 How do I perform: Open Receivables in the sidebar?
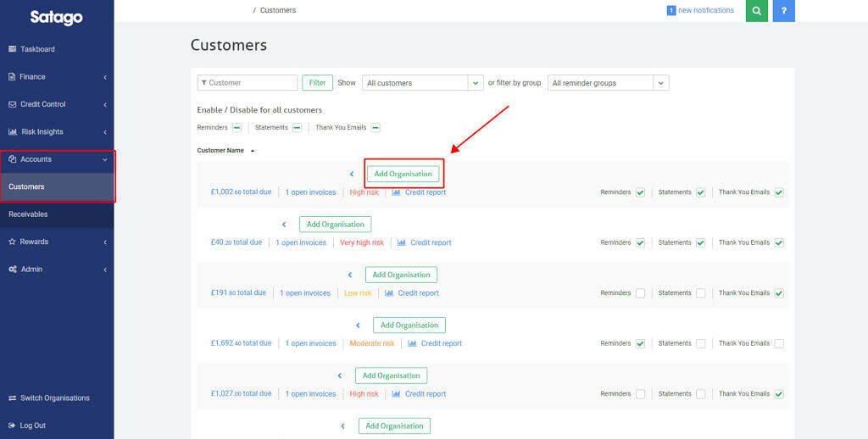tap(28, 214)
